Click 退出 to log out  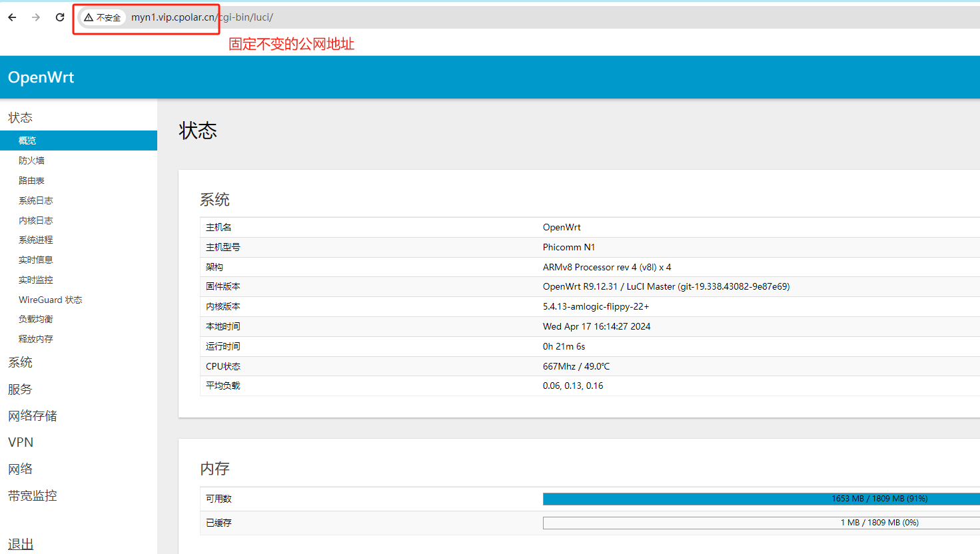click(21, 544)
